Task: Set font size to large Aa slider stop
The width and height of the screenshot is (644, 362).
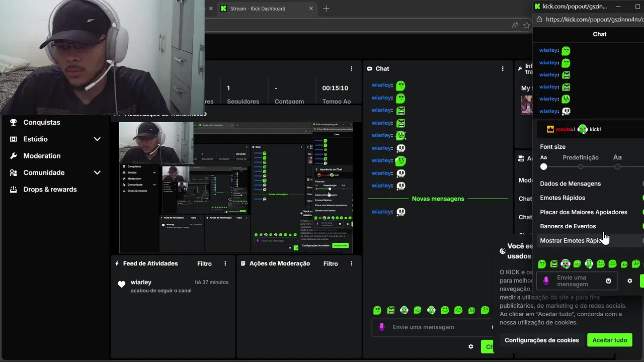Action: 617,166
